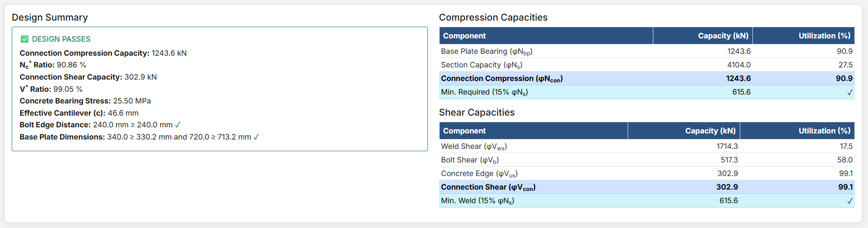This screenshot has height=228, width=868.
Task: Click Utilization (%) header in Shear Capacities table
Action: [824, 131]
